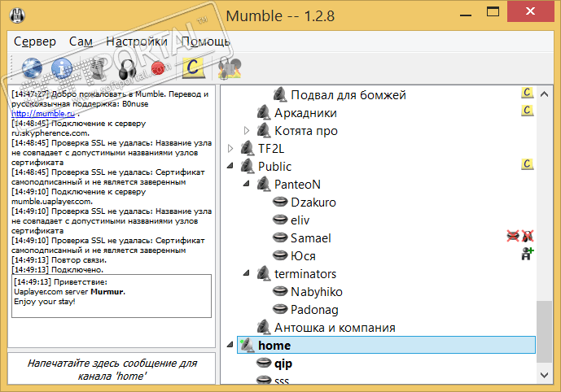Click channel tree scroll down arrow
Image resolution: width=561 pixels, height=392 pixels.
545,375
